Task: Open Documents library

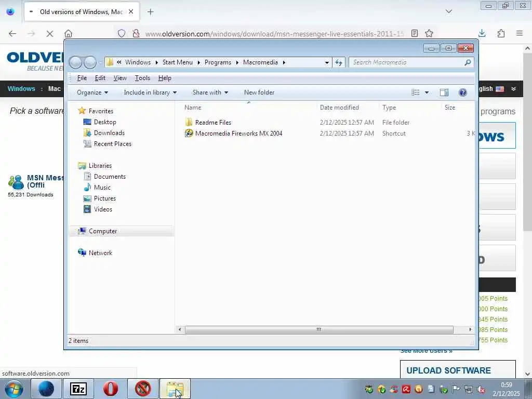Action: coord(110,177)
